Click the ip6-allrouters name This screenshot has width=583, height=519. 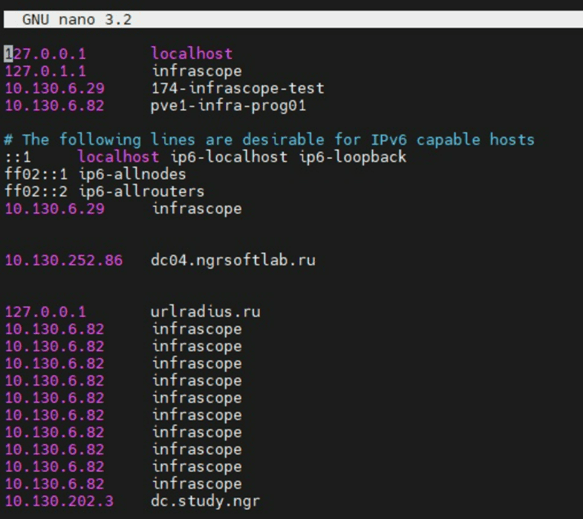click(142, 192)
